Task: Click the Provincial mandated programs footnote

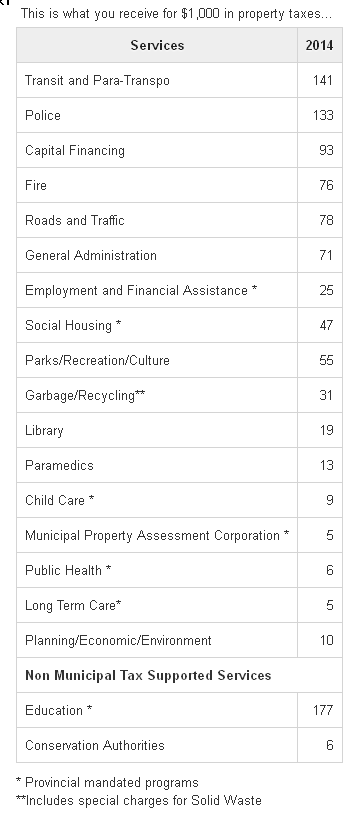Action: (108, 782)
